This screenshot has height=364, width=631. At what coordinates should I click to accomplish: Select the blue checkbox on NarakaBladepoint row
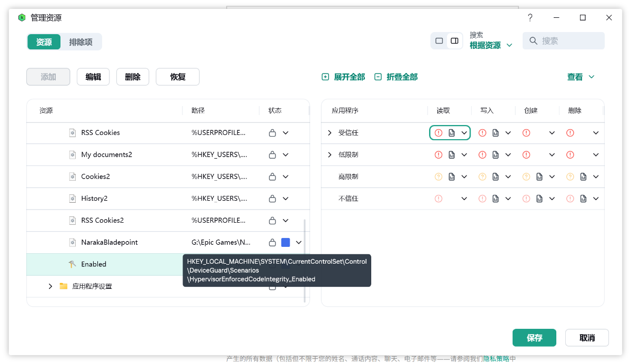pyautogui.click(x=286, y=243)
